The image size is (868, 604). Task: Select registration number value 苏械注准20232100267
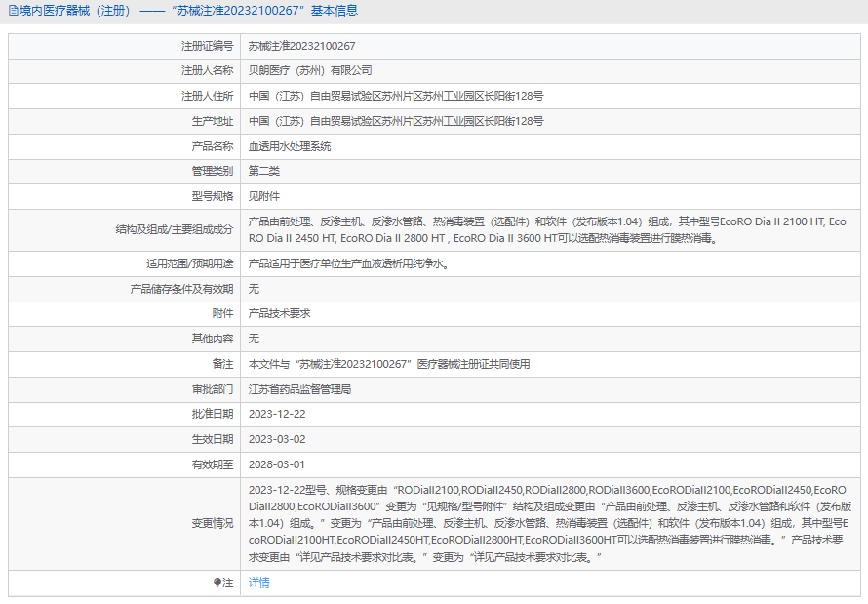[x=301, y=46]
